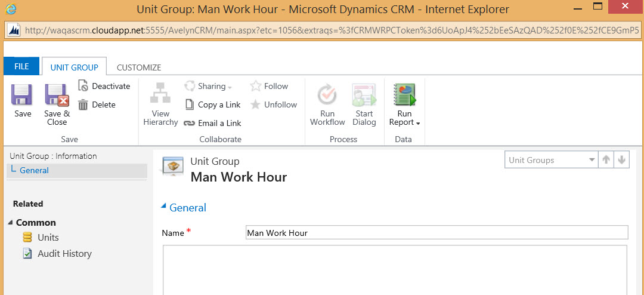Open related Units
Image resolution: width=644 pixels, height=295 pixels.
(x=41, y=238)
